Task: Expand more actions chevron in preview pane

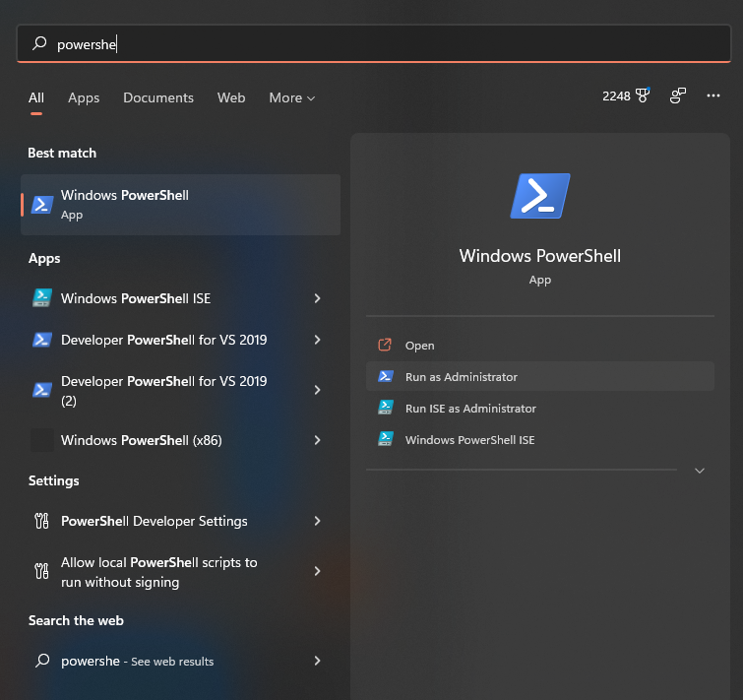Action: tap(700, 471)
